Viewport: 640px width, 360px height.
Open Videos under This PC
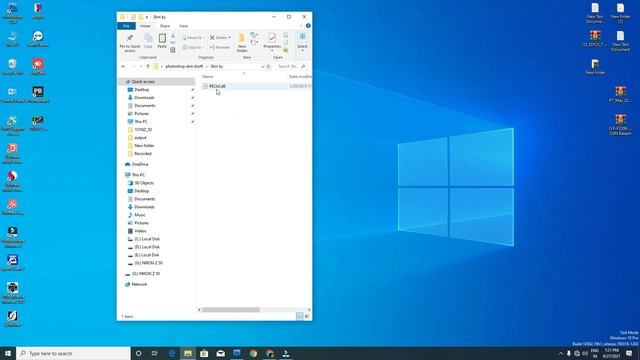pyautogui.click(x=140, y=231)
